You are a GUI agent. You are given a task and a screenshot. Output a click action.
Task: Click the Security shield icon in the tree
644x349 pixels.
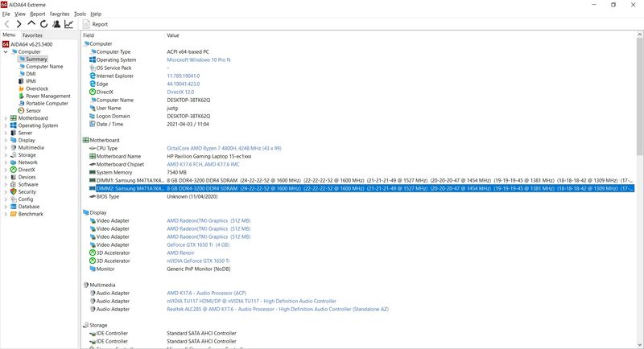(x=13, y=192)
